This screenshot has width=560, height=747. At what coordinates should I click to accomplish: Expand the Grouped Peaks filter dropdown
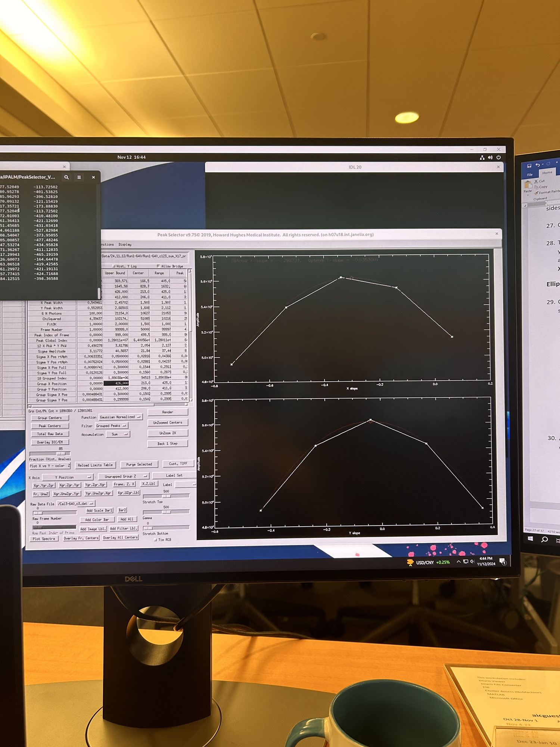(x=112, y=426)
